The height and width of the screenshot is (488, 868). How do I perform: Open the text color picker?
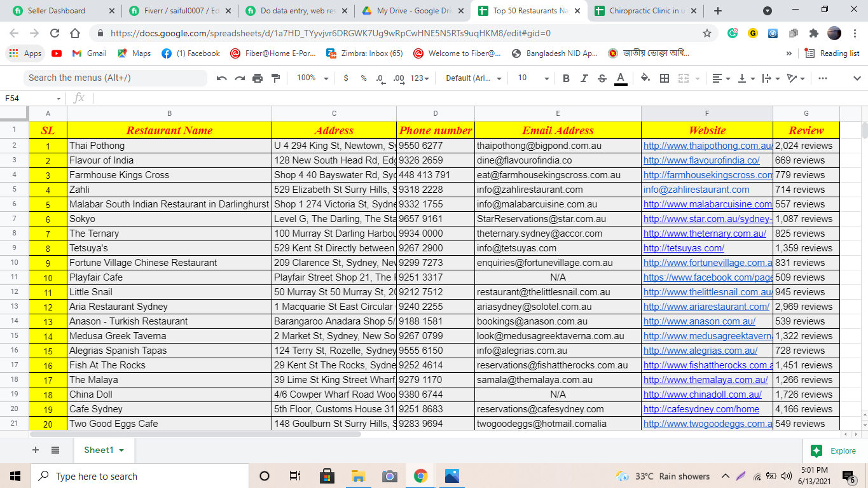point(621,78)
